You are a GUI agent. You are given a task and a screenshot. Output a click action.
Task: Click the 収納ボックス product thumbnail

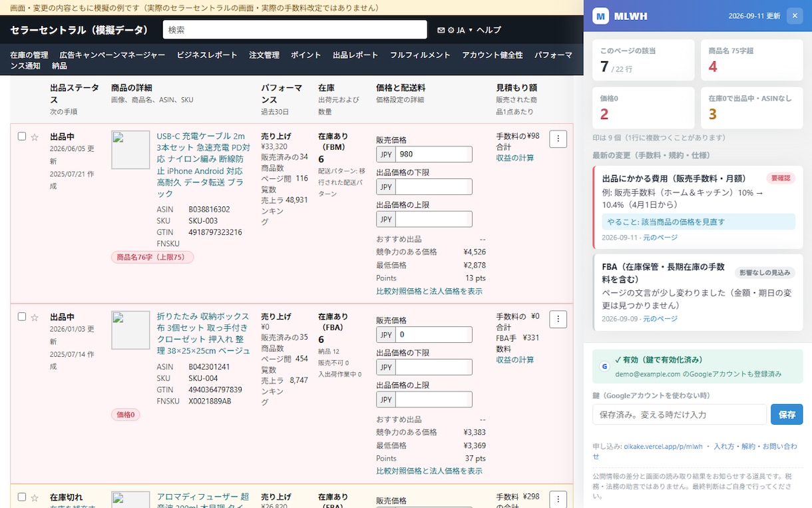[130, 330]
